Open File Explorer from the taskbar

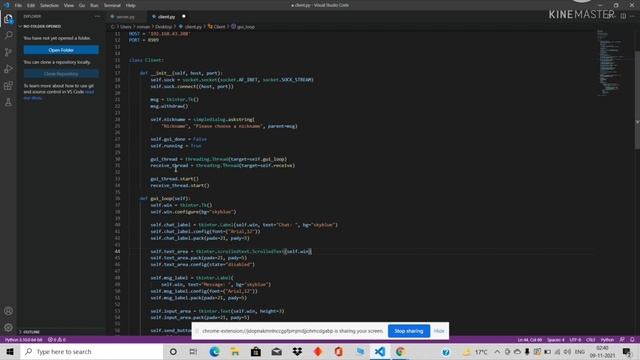[x=235, y=351]
